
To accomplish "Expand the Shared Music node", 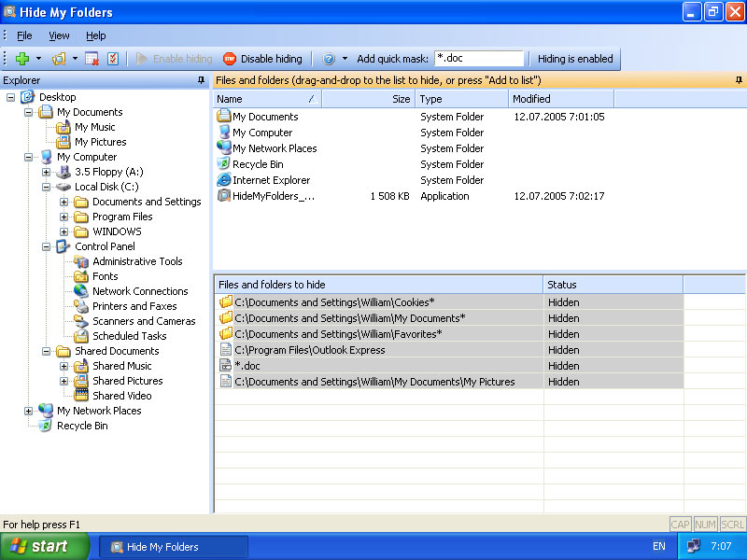I will pos(63,366).
